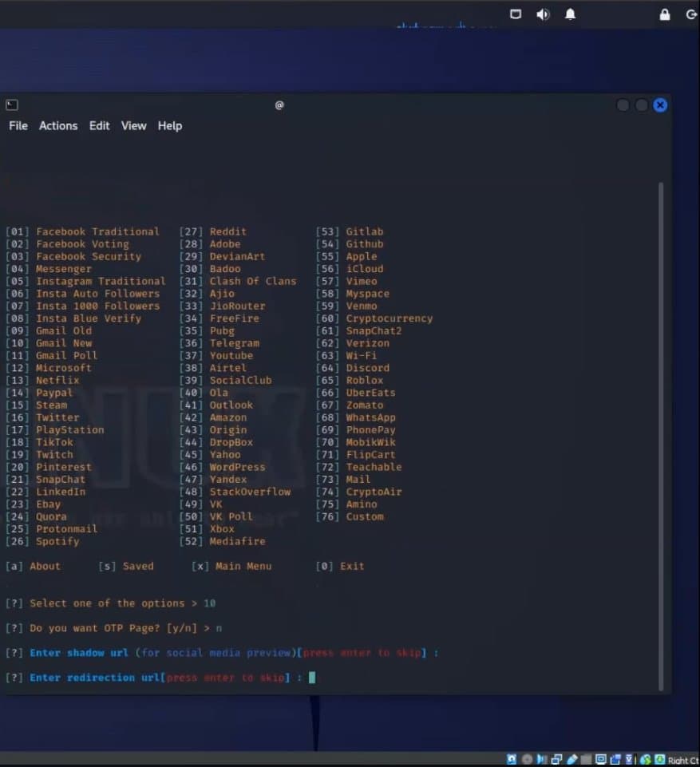
Task: Click the shared folders status icon
Action: point(586,759)
